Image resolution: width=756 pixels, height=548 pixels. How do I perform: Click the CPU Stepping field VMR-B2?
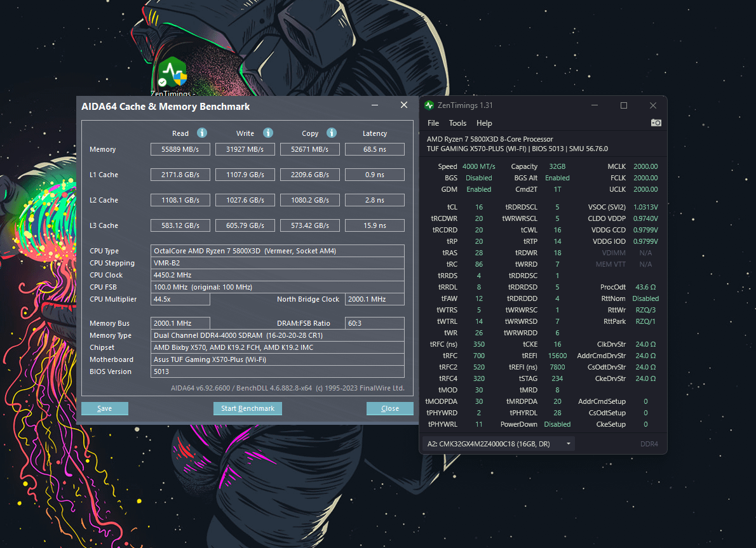click(277, 263)
